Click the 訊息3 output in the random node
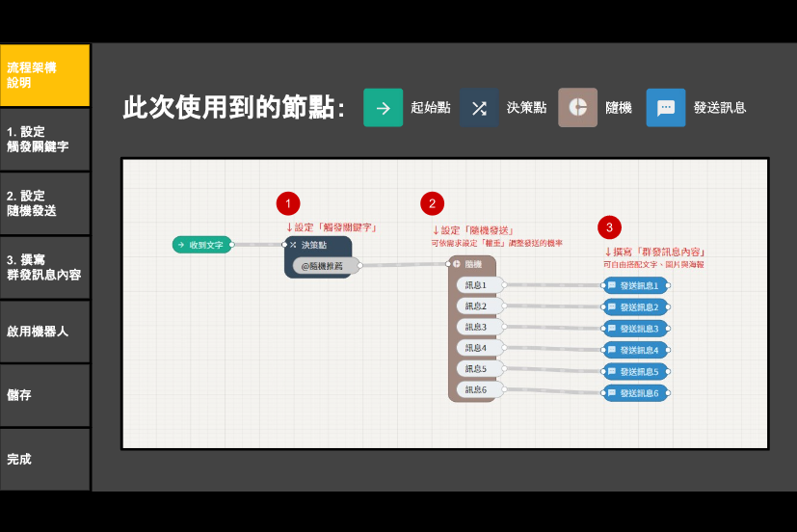Image resolution: width=797 pixels, height=532 pixels. (480, 327)
